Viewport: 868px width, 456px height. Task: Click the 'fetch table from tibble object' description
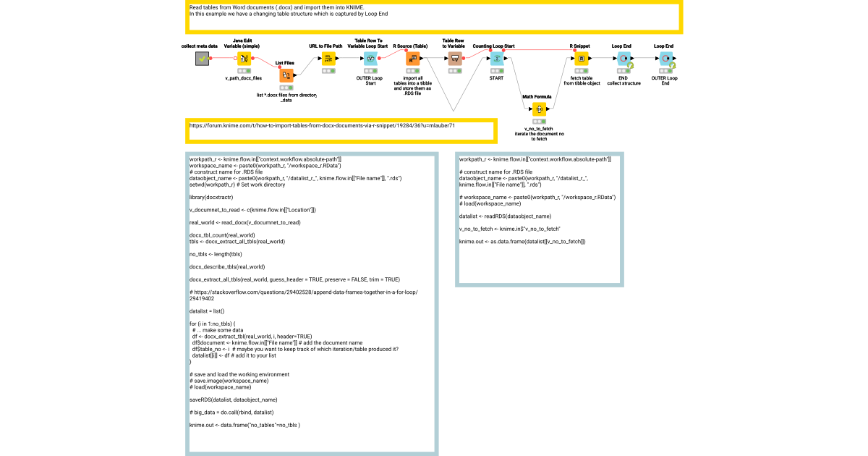pyautogui.click(x=582, y=80)
